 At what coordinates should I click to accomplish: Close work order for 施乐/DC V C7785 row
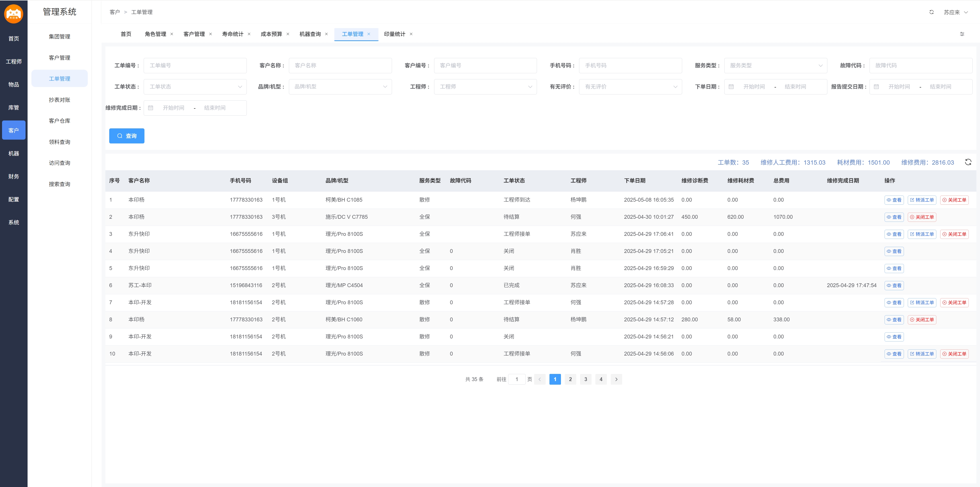tap(922, 217)
